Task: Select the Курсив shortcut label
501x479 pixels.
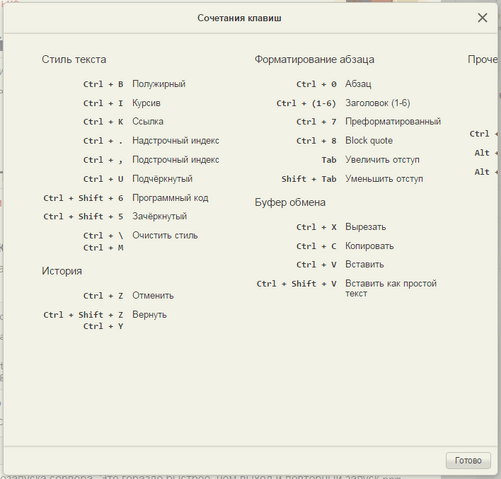Action: tap(146, 103)
